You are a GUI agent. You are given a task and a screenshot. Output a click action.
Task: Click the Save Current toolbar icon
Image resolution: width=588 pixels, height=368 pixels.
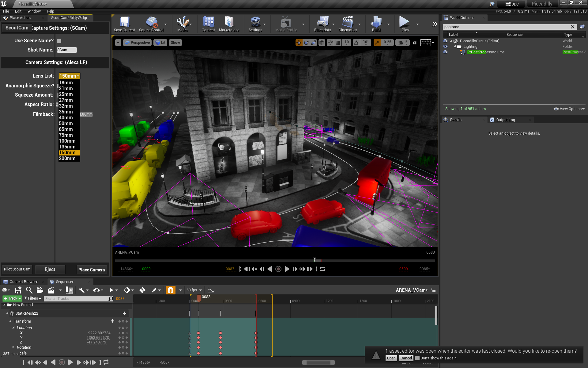[124, 24]
